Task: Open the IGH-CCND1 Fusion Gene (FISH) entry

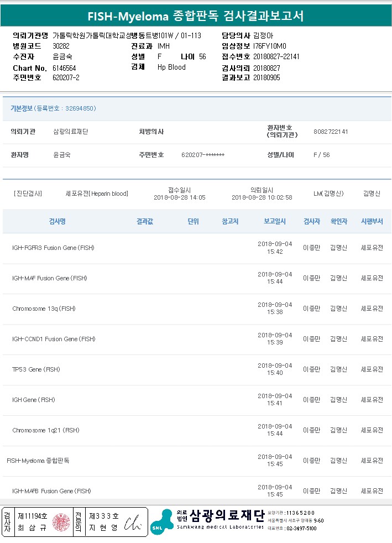Action: [54, 339]
